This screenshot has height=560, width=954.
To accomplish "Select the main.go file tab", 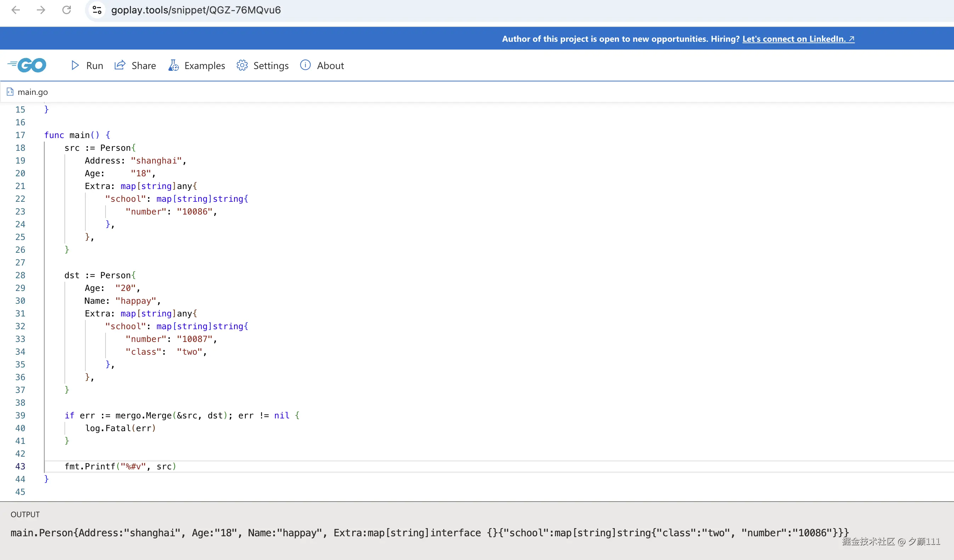I will [x=33, y=92].
